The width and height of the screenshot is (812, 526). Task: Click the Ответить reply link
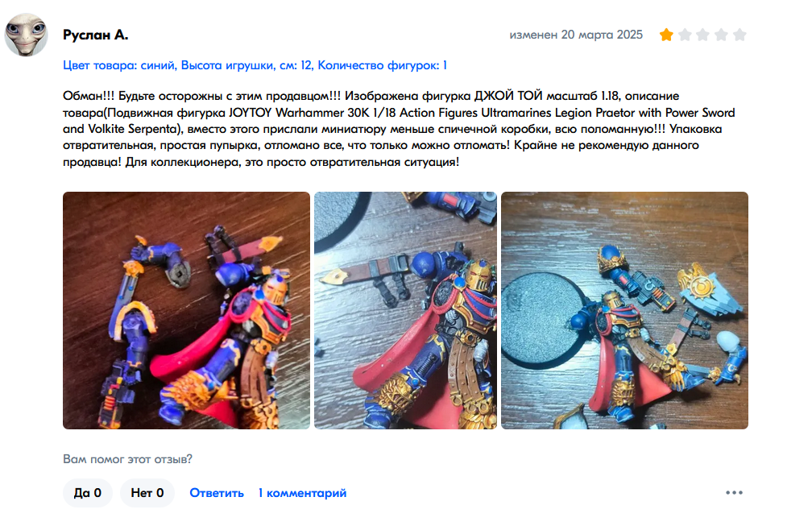[x=217, y=493]
